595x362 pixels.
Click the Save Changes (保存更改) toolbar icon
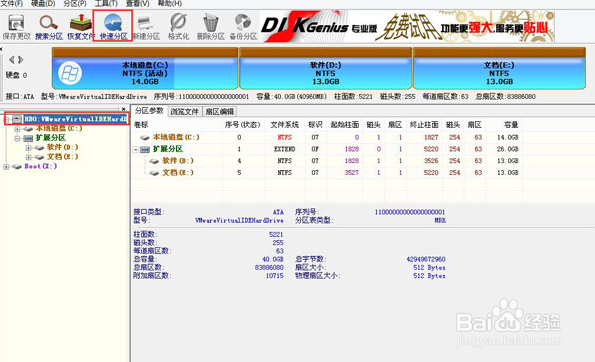pyautogui.click(x=16, y=27)
